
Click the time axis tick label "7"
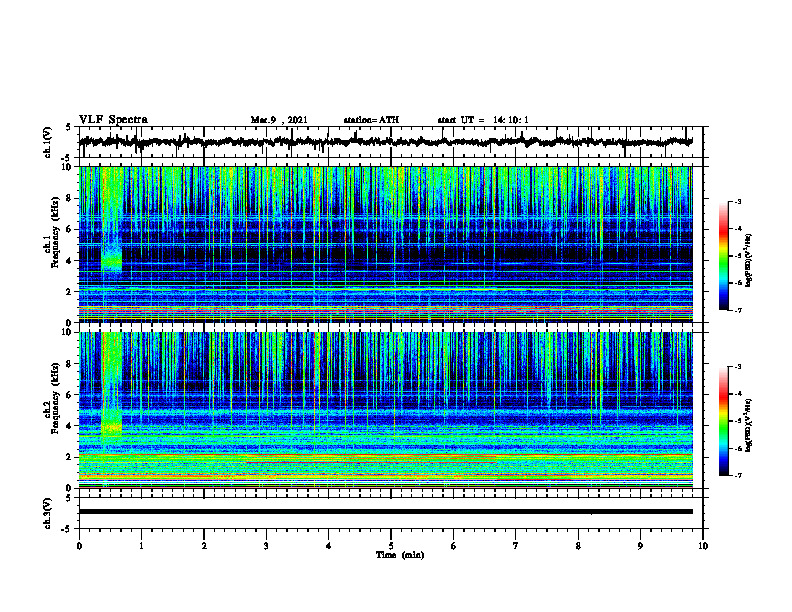coord(516,546)
